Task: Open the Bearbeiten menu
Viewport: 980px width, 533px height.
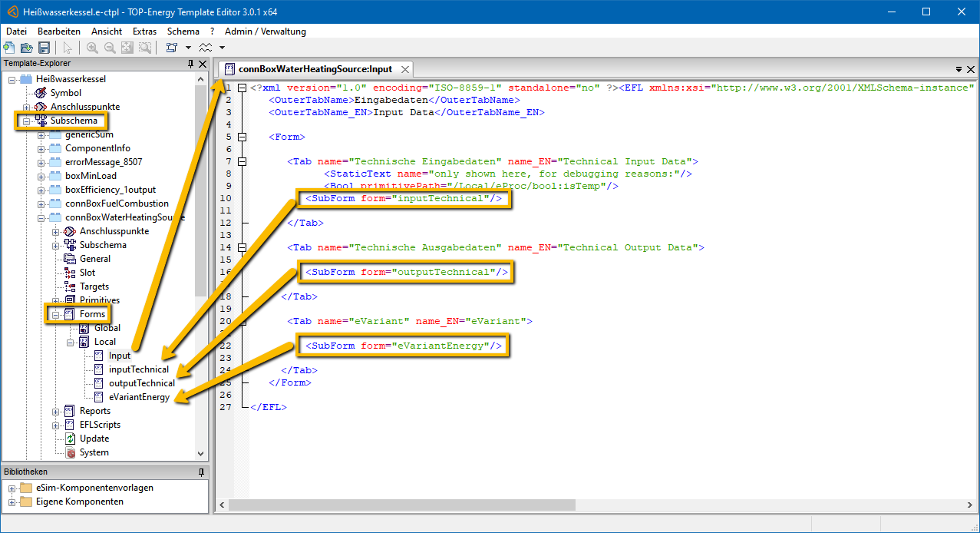Action: pos(59,31)
